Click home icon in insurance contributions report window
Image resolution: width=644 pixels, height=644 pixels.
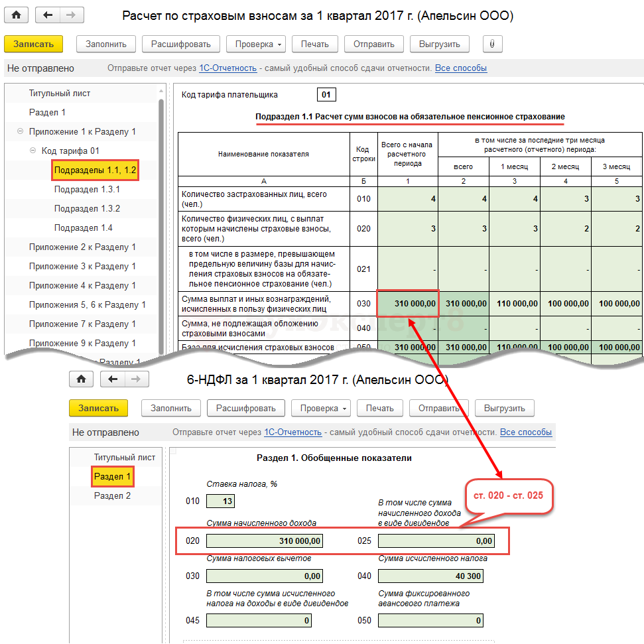point(17,15)
